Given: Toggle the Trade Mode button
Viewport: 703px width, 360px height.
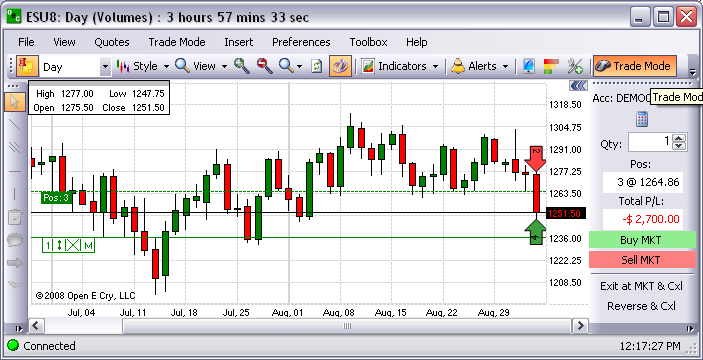Looking at the screenshot, I should [x=634, y=66].
